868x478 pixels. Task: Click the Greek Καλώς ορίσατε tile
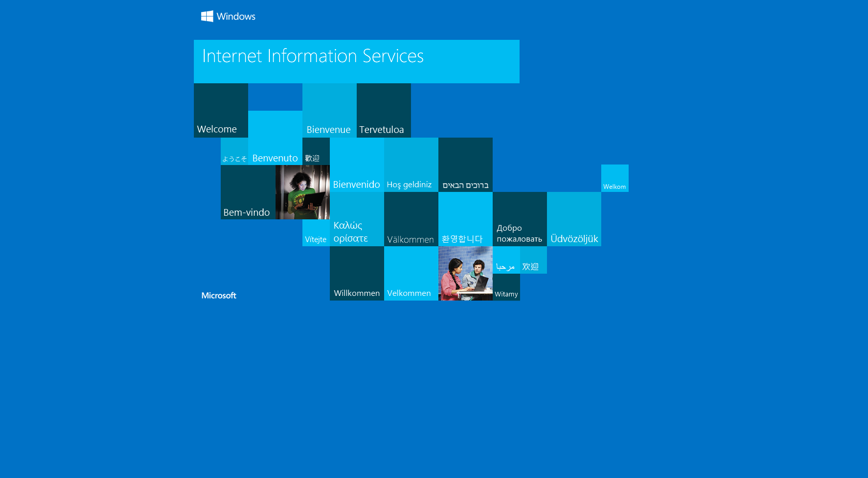(357, 219)
